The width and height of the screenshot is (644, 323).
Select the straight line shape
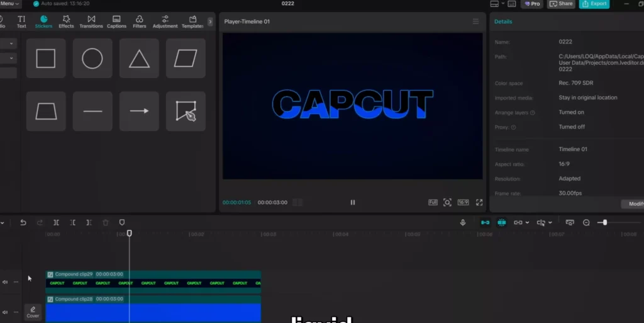point(92,111)
